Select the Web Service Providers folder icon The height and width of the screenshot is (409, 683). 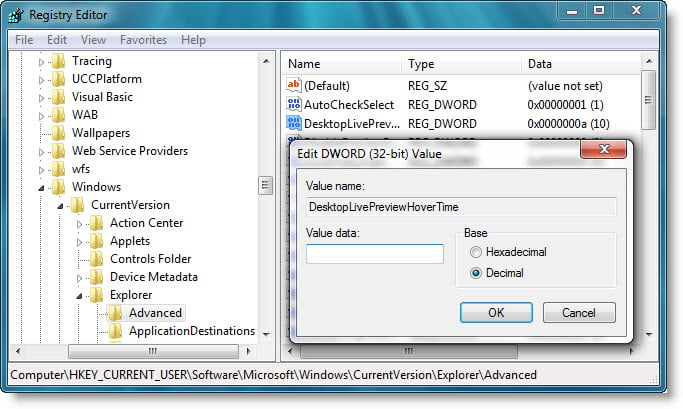[58, 151]
